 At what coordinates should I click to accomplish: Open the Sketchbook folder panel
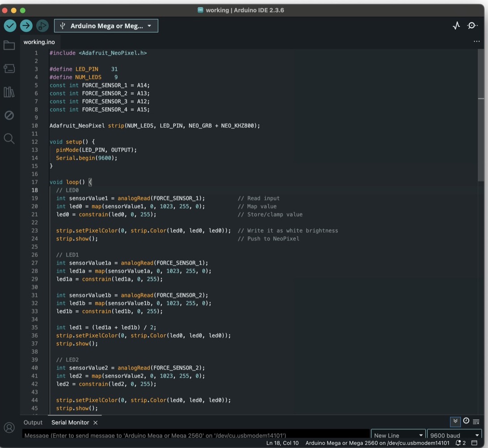tap(9, 46)
